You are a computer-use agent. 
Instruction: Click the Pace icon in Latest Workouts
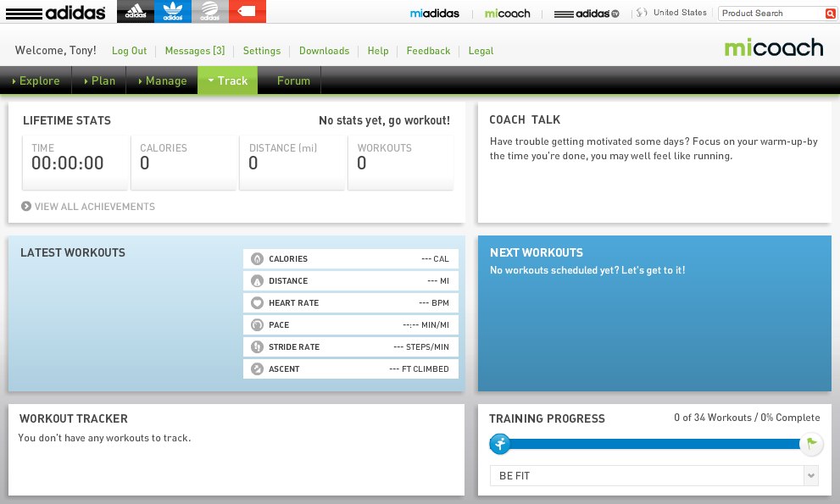257,324
